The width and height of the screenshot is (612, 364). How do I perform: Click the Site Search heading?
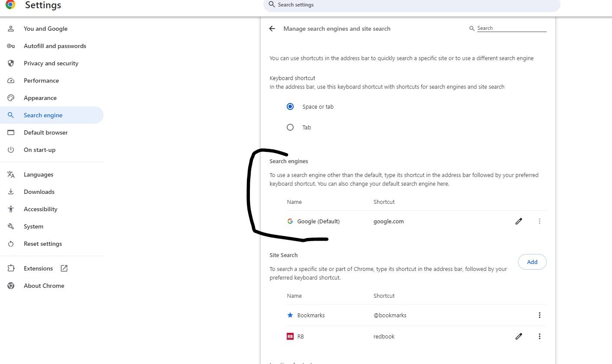(284, 255)
